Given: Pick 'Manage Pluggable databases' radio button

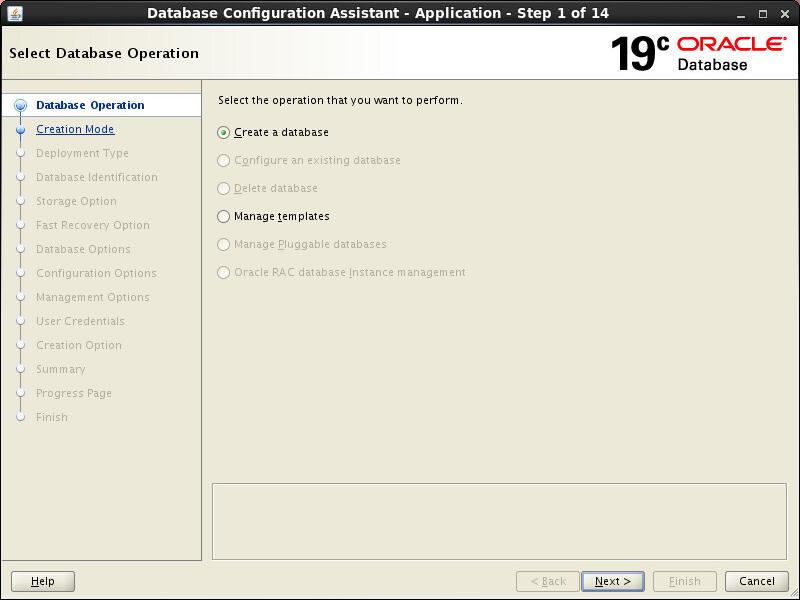Looking at the screenshot, I should 224,244.
